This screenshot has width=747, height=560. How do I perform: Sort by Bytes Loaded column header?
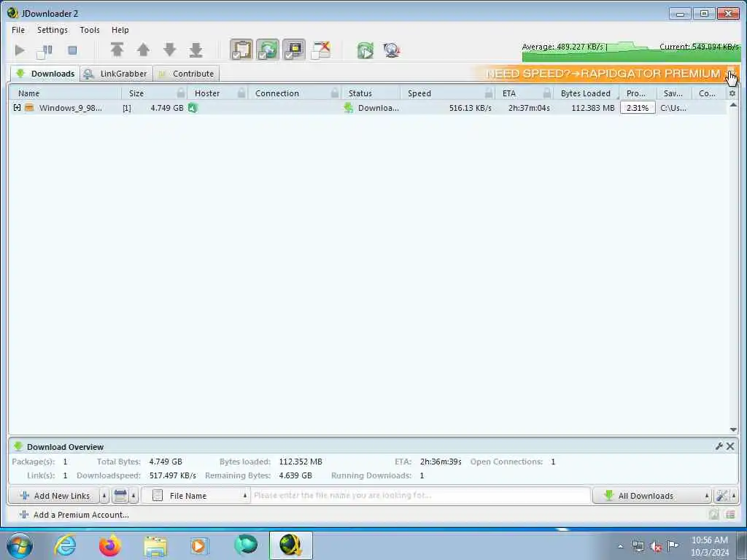tap(586, 93)
